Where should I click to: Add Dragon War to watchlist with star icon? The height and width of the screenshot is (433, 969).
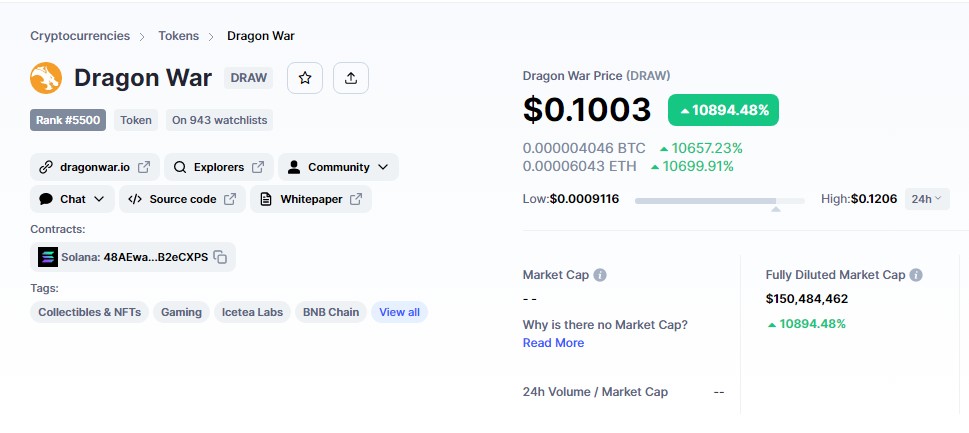click(305, 78)
